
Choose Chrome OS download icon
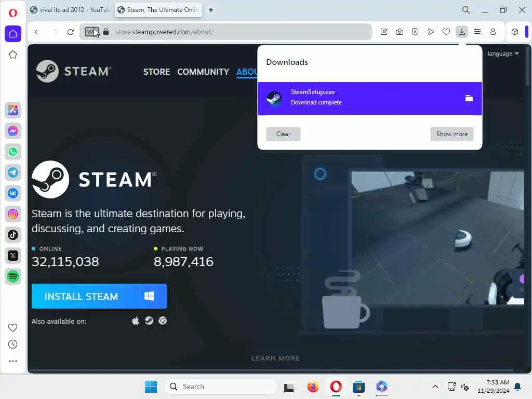pos(163,321)
